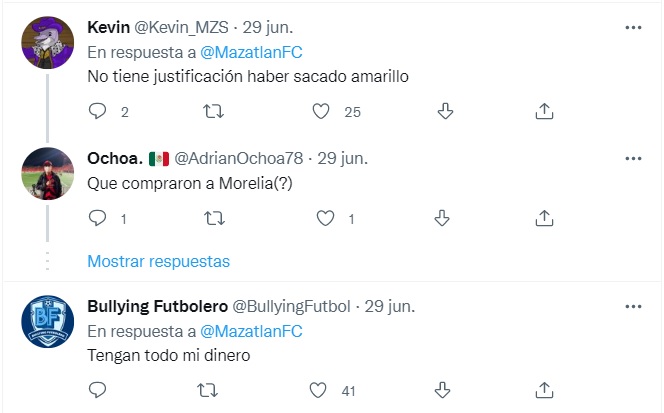Visit the @AdrianOchoa78 profile handle

[x=241, y=158]
